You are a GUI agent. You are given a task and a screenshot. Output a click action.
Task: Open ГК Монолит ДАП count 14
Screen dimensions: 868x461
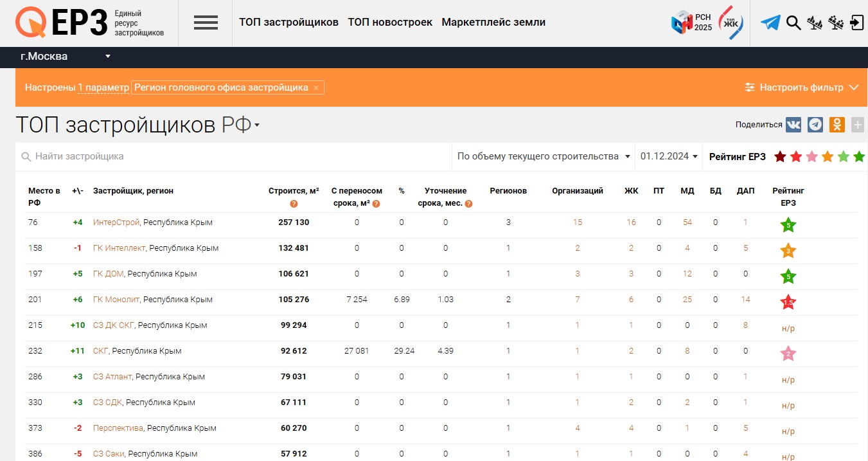pyautogui.click(x=745, y=300)
